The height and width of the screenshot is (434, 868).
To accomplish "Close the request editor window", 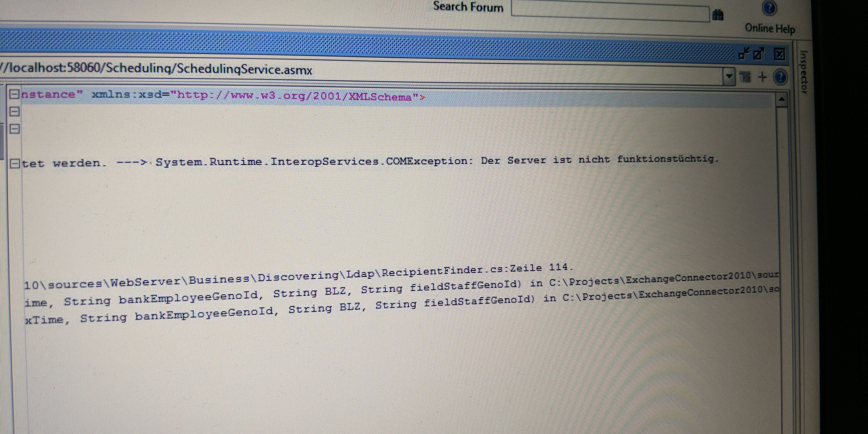I will (779, 54).
